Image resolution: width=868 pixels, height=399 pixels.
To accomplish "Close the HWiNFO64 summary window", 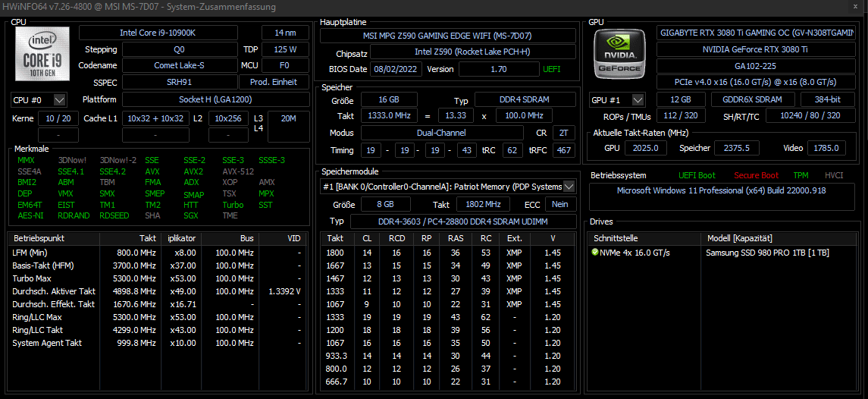I will 857,7.
